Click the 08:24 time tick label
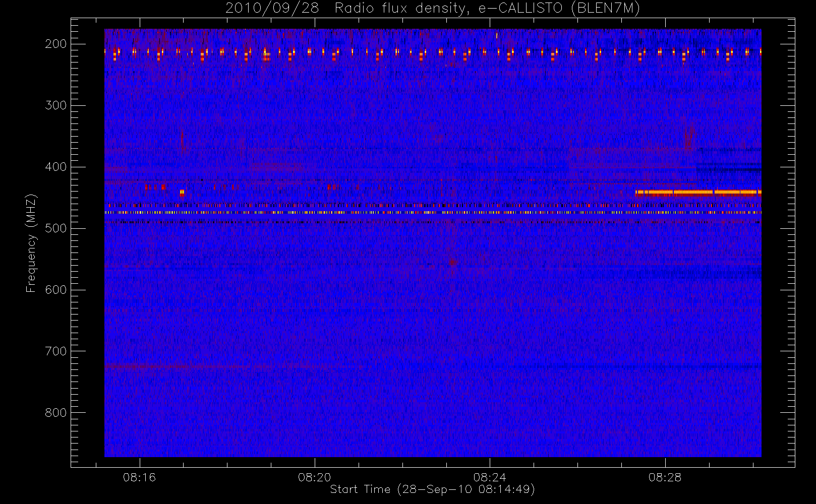Image resolution: width=816 pixels, height=504 pixels. pos(490,477)
